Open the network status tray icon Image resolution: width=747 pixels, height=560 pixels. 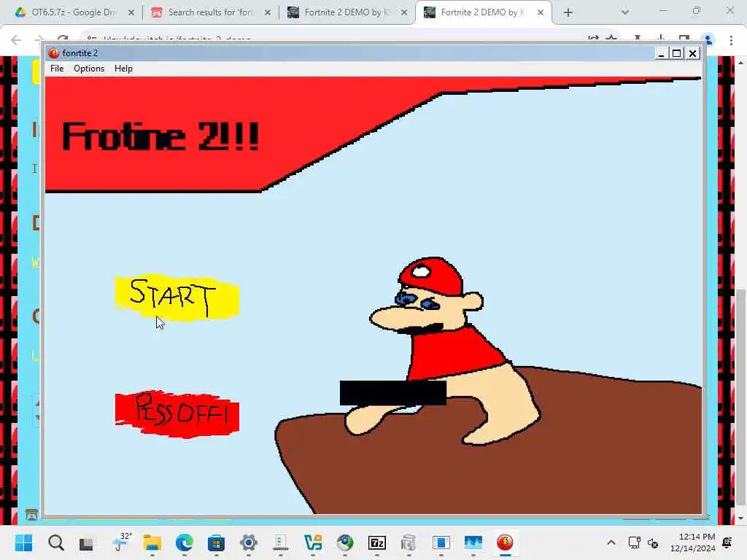click(634, 542)
